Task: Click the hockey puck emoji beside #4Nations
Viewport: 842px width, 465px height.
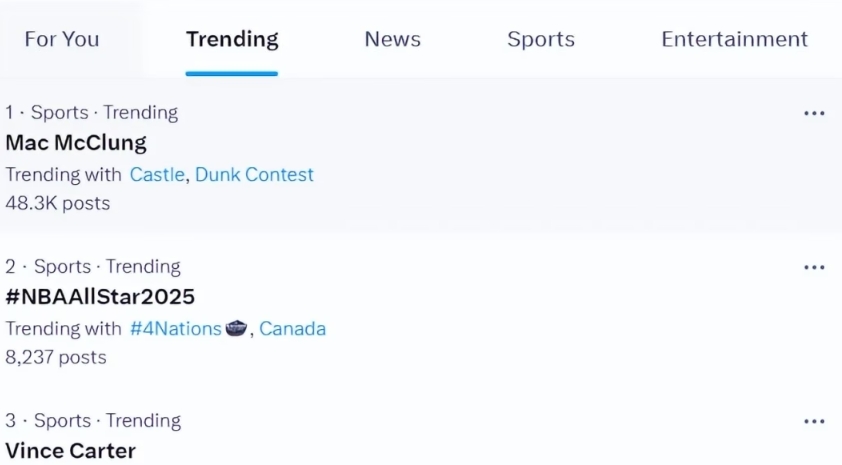Action: (236, 328)
